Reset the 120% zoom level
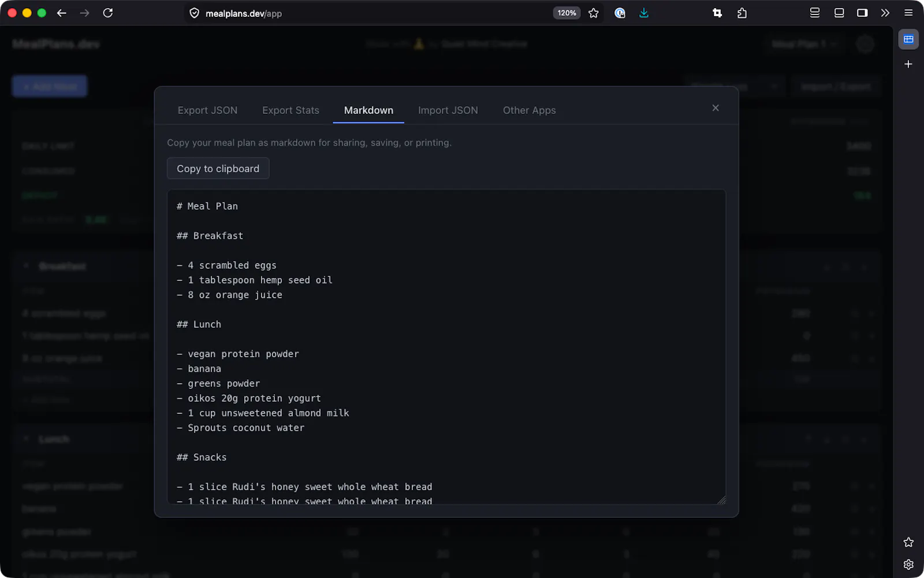 [567, 13]
